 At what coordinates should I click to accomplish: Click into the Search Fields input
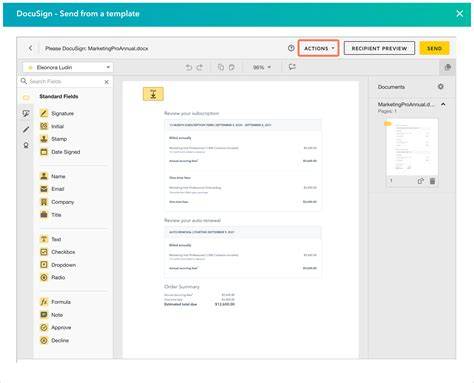coord(65,82)
